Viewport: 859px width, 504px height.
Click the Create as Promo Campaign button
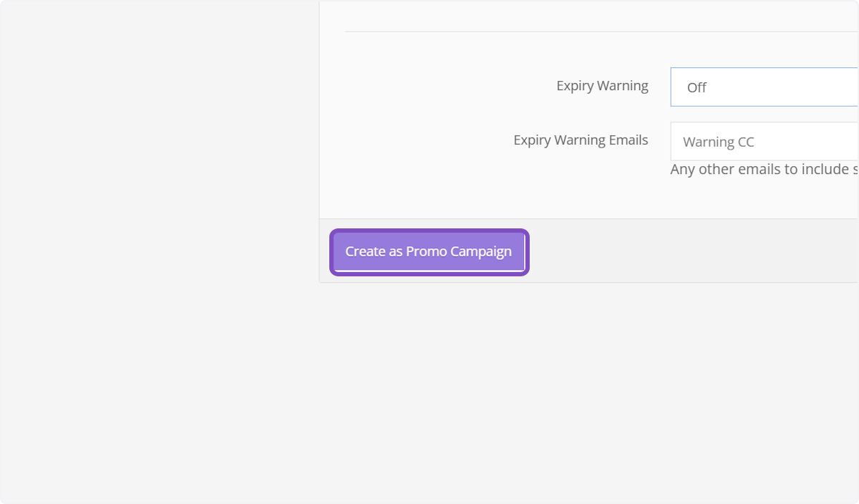coord(428,252)
